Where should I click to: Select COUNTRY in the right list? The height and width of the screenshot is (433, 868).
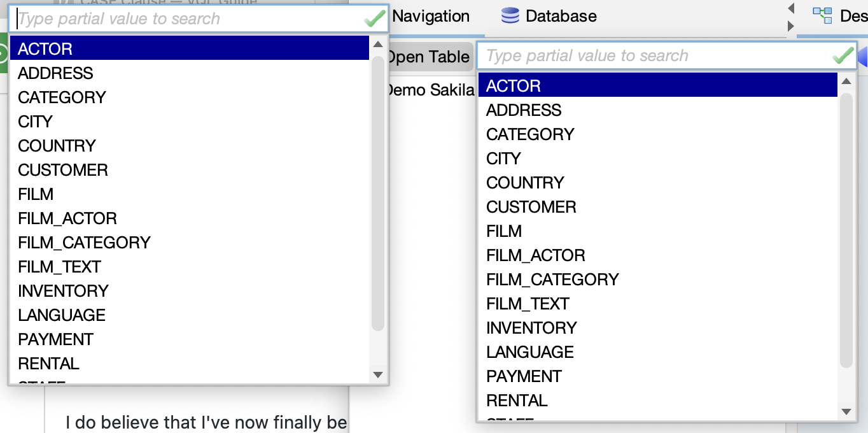[x=658, y=182]
